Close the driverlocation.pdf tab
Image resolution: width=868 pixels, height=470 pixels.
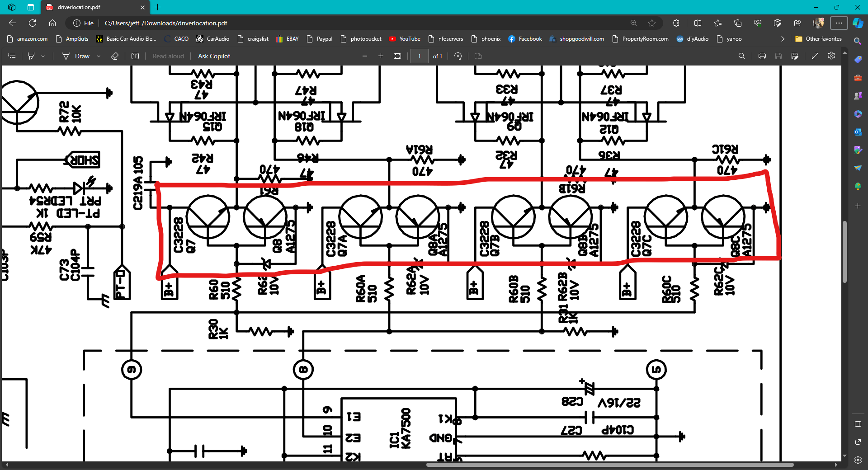142,7
